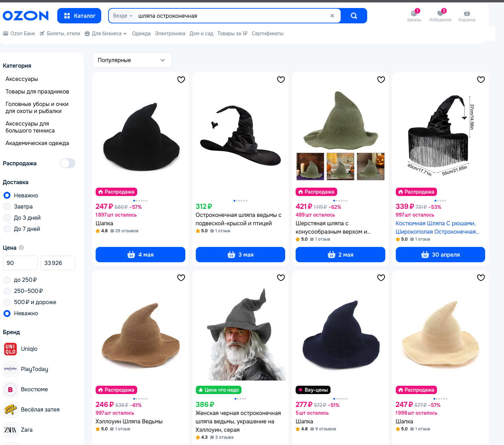
Task: Open the grey wizard hat product image
Action: pyautogui.click(x=240, y=333)
